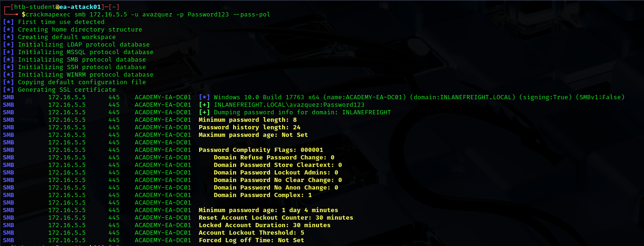Click "Forced Log off Time: Not Set"
The image size is (644, 246).
(x=252, y=240)
